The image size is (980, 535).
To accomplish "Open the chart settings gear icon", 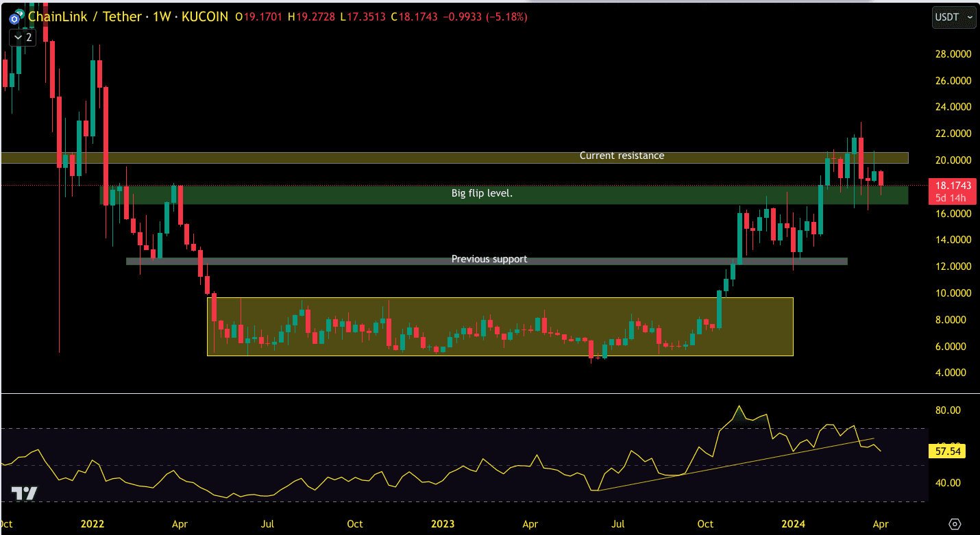I will (x=955, y=525).
